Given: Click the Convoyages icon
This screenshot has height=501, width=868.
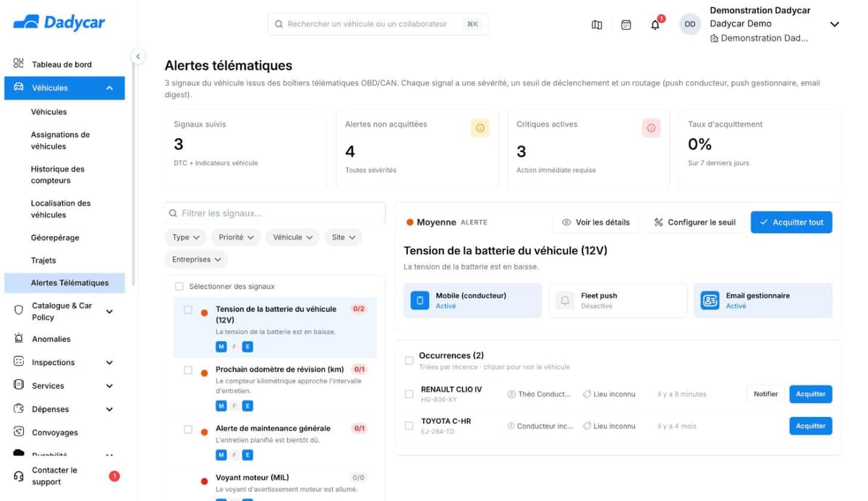Looking at the screenshot, I should tap(19, 431).
